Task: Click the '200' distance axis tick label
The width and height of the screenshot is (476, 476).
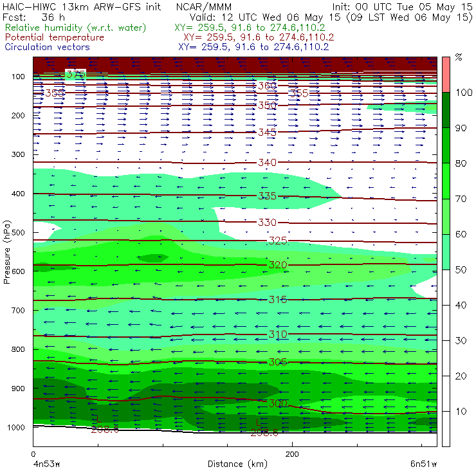Action: tap(292, 454)
